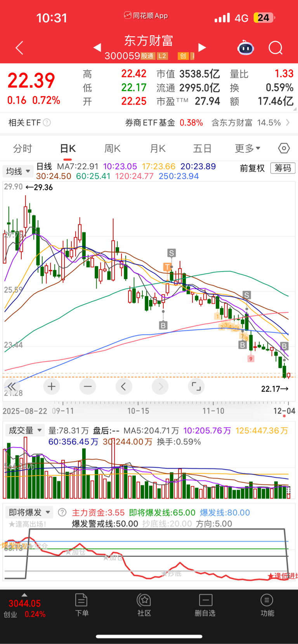Screen dimensions: 298x644
Task: Click the 换手:0.59% volume label
Action: click(x=179, y=442)
